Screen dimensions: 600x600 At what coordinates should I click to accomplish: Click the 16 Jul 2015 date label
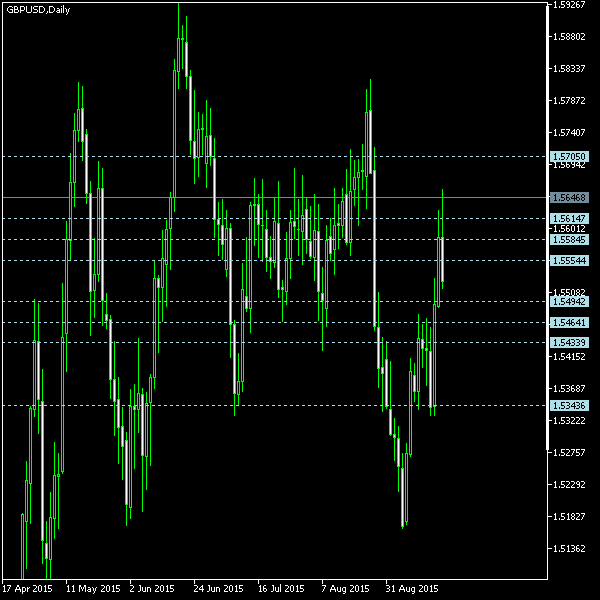281,589
